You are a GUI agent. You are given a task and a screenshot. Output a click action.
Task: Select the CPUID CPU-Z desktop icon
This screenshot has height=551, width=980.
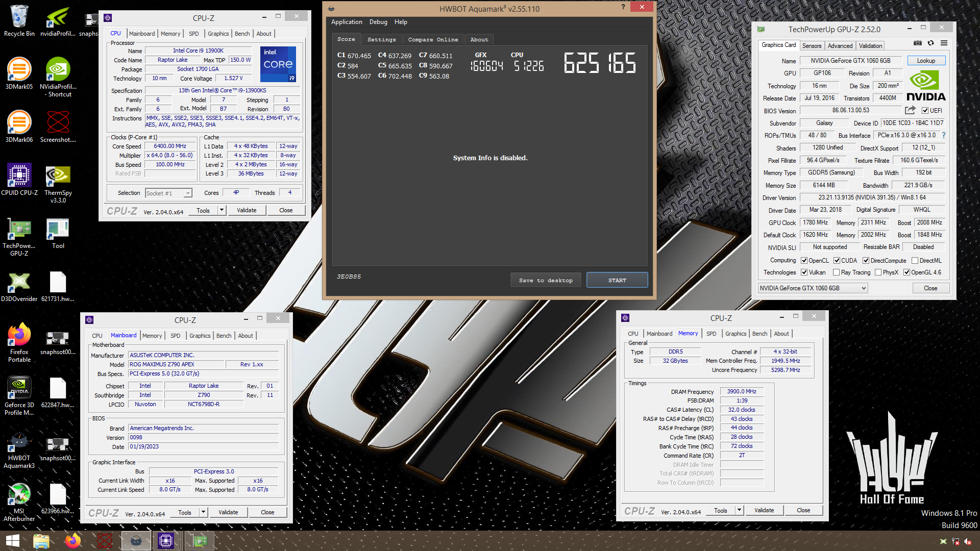[19, 180]
